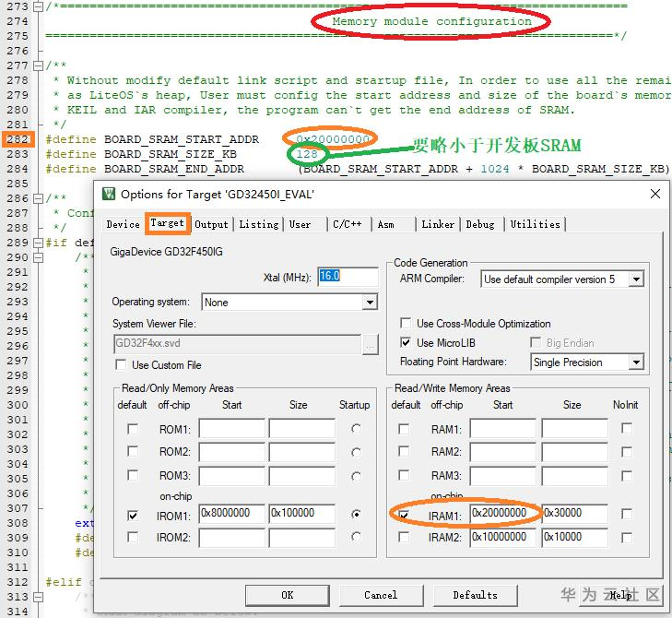This screenshot has height=618, width=672.
Task: Restore settings with the Defaults button
Action: pos(475,595)
